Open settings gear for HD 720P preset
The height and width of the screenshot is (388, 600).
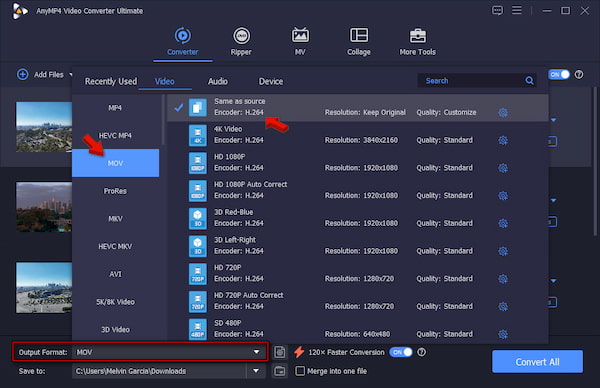[503, 279]
